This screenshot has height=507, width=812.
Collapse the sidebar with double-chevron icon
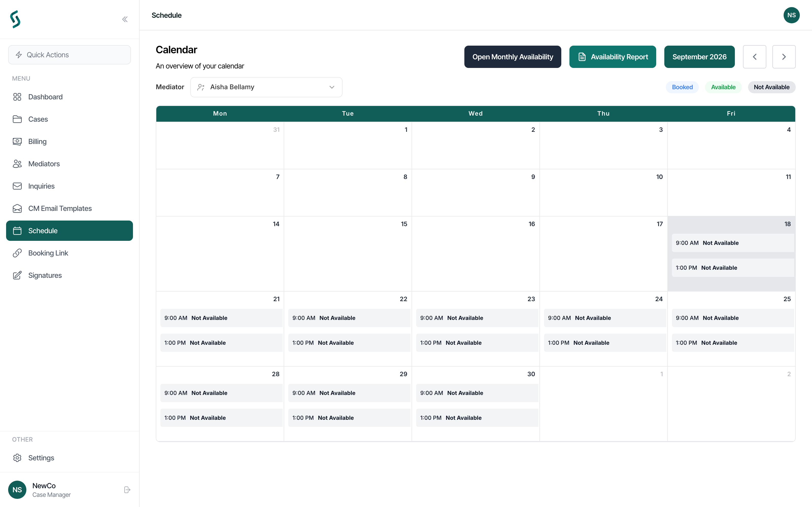125,19
